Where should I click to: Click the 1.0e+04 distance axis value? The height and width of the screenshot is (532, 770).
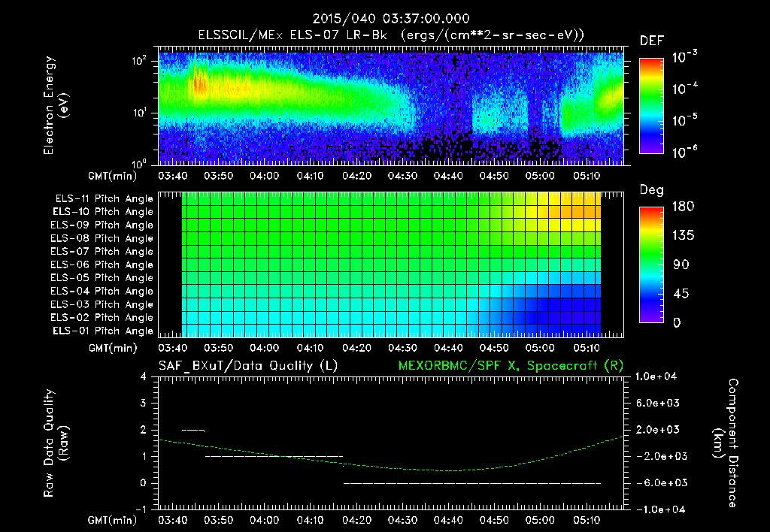(656, 376)
